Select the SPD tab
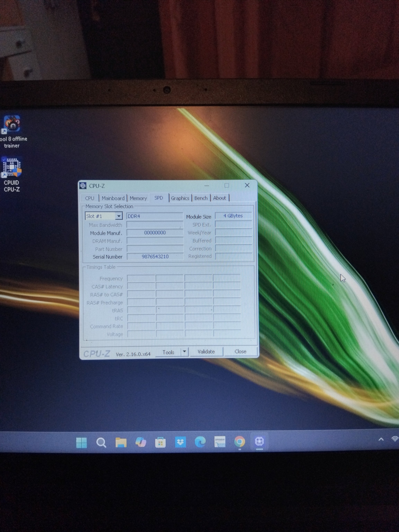 click(159, 198)
